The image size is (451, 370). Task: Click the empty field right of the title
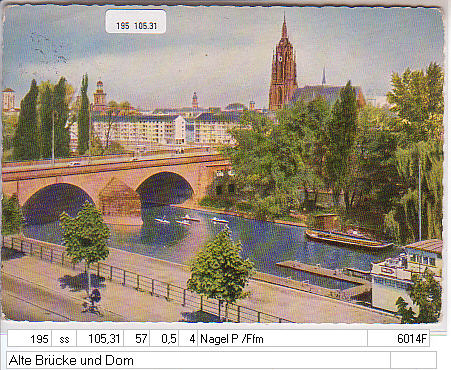coord(413,360)
